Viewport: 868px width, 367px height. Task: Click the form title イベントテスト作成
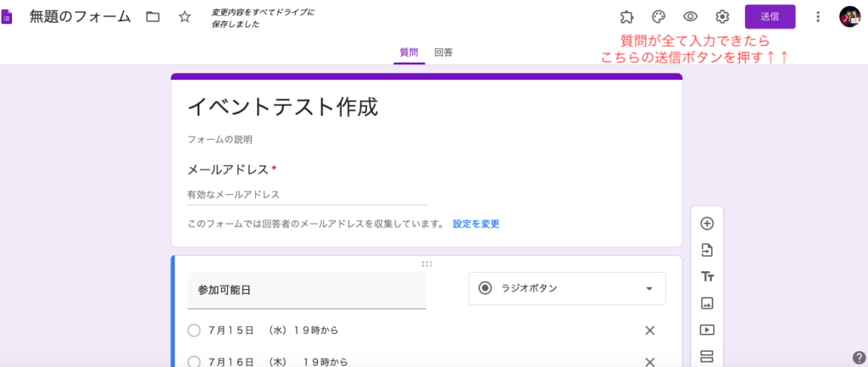pyautogui.click(x=283, y=108)
